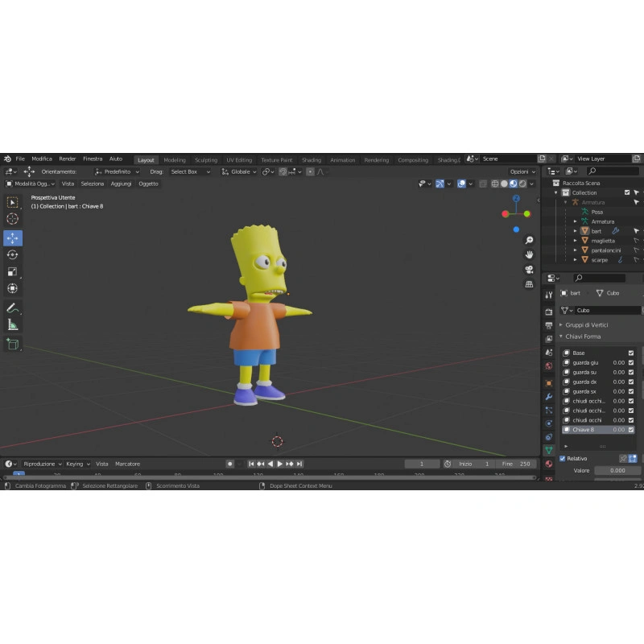
Task: Switch to the Sculpting workspace tab
Action: click(x=206, y=159)
